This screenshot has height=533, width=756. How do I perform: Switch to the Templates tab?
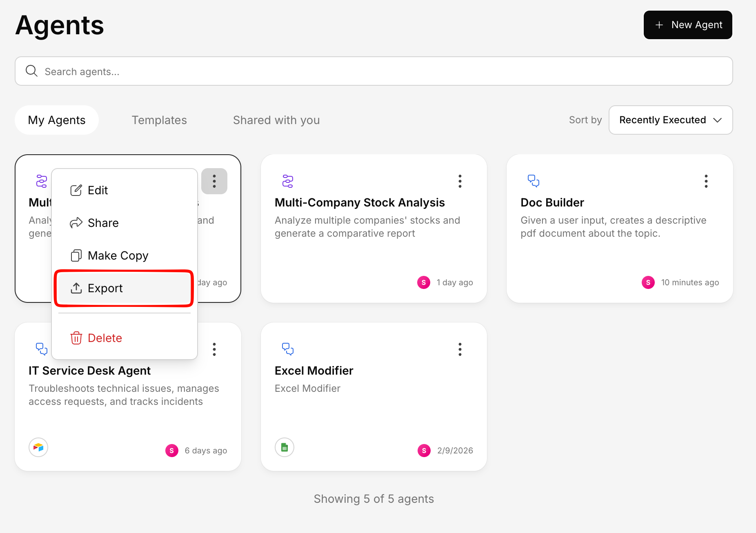pos(159,120)
